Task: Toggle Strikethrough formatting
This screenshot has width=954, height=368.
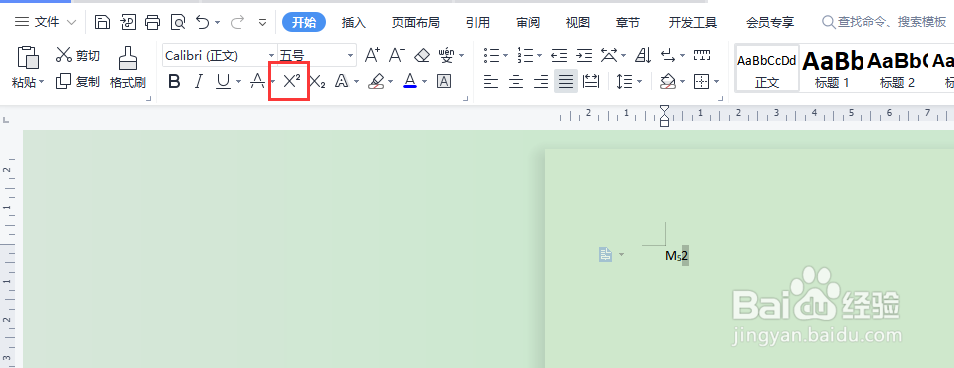Action: [258, 81]
